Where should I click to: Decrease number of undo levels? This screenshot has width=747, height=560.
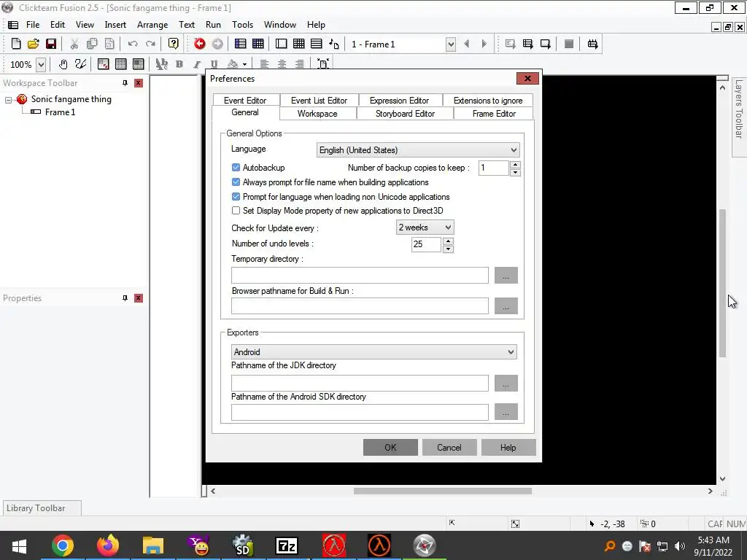[448, 249]
